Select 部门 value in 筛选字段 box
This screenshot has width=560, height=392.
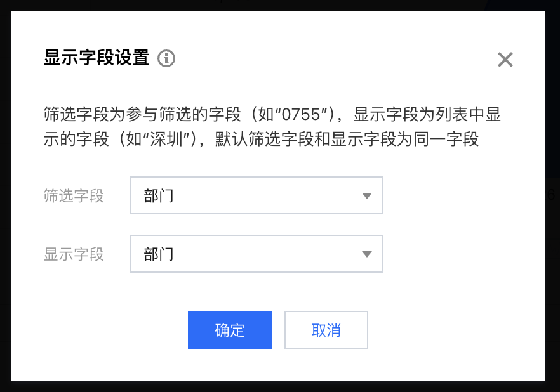point(159,196)
